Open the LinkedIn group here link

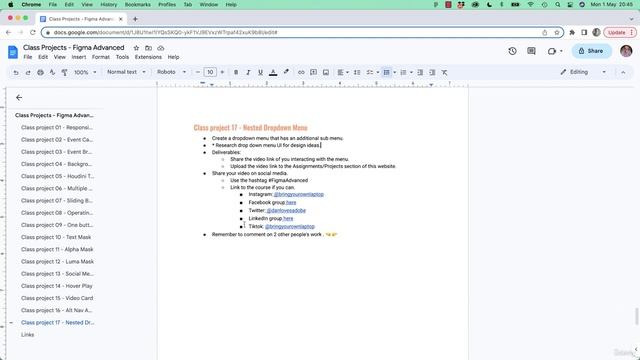(288, 218)
